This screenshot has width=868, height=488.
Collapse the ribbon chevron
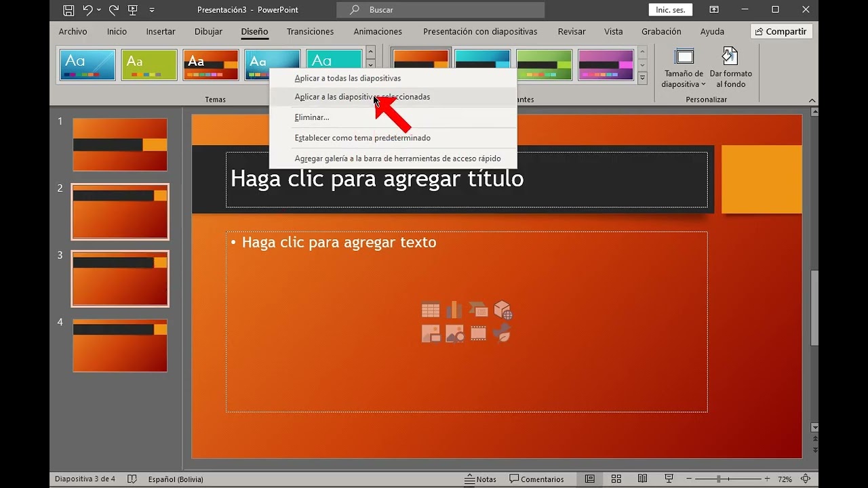pyautogui.click(x=812, y=100)
